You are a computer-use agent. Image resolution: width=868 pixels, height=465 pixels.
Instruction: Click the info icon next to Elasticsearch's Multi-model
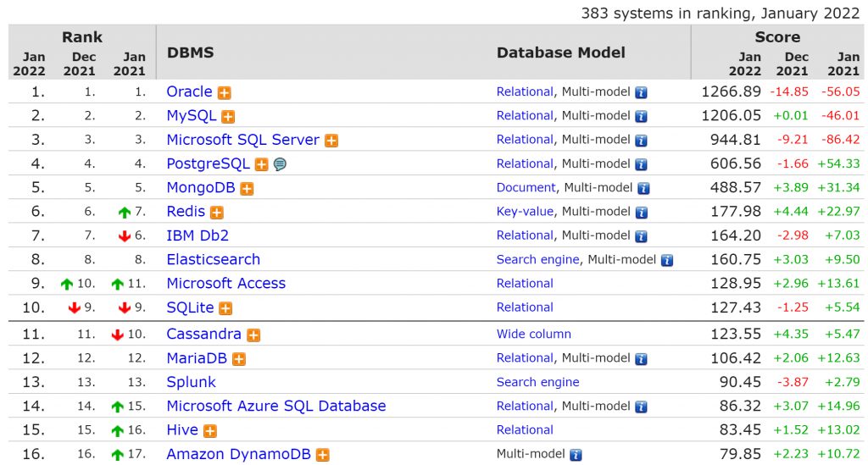point(667,260)
